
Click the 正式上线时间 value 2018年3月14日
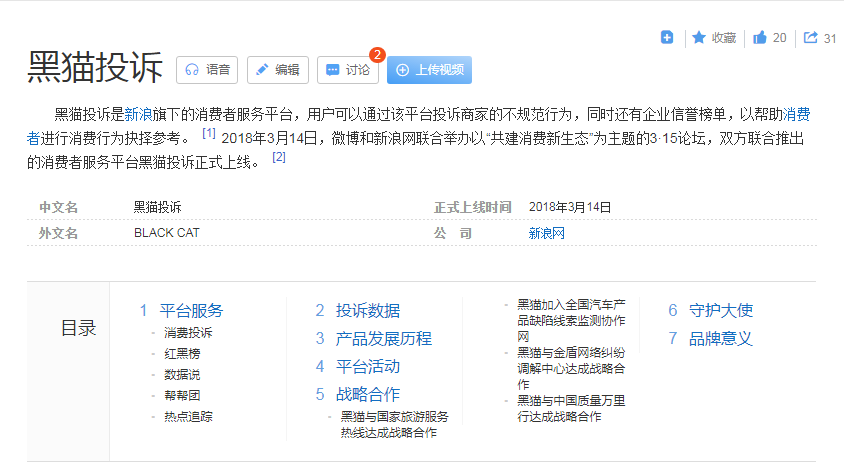(570, 207)
